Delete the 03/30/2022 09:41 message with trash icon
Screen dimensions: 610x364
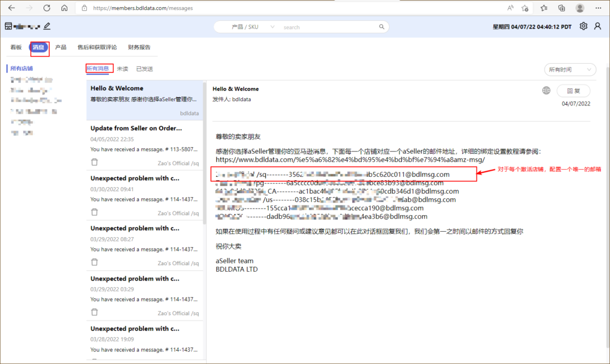[95, 212]
